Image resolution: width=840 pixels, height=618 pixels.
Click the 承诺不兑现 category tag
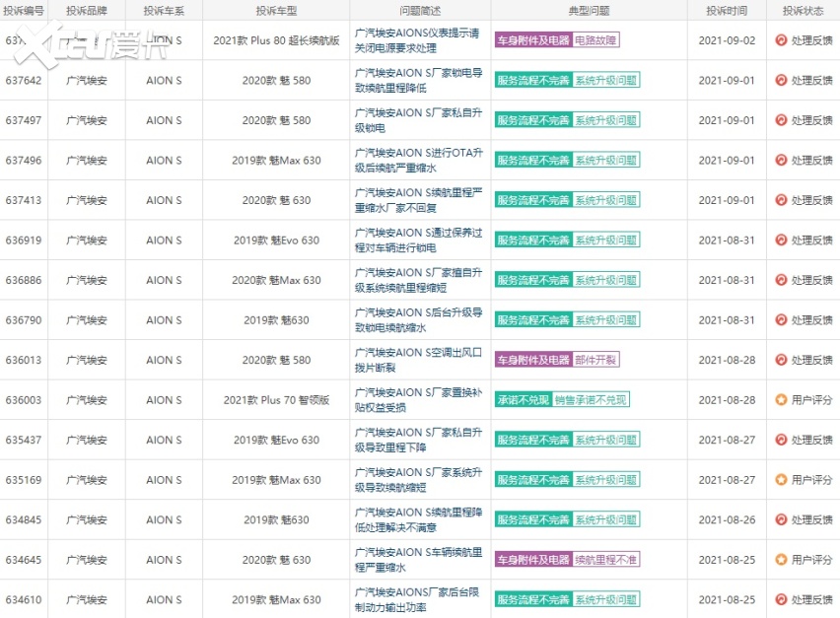[x=524, y=400]
